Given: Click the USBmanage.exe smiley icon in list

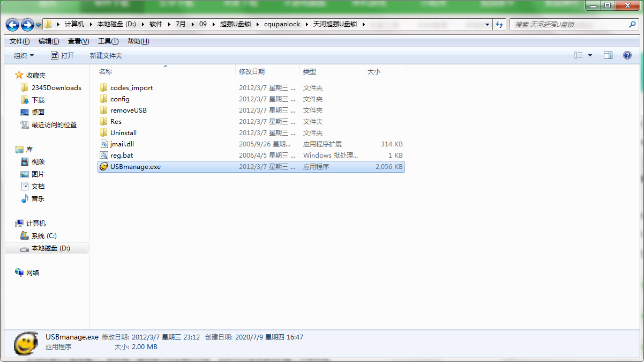Looking at the screenshot, I should pos(104,166).
